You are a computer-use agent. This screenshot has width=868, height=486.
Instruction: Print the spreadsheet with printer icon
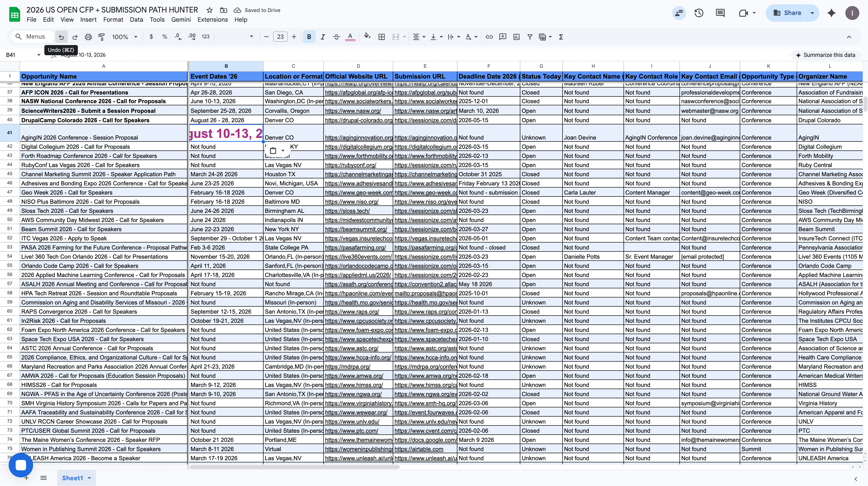click(x=88, y=37)
